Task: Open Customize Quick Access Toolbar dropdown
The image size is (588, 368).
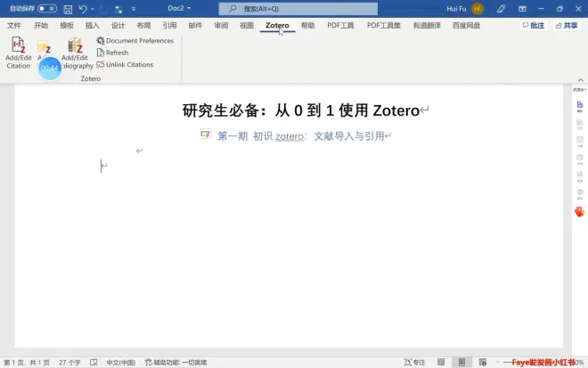Action: [134, 9]
